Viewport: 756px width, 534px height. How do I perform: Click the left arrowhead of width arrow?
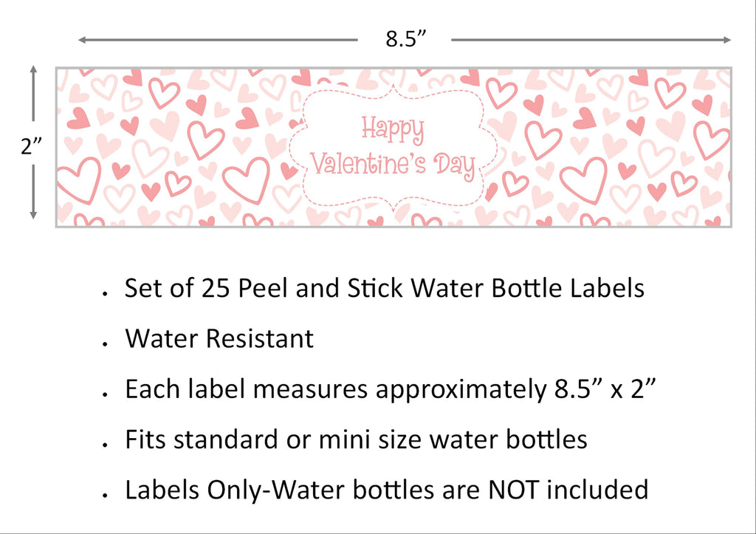[x=83, y=40]
